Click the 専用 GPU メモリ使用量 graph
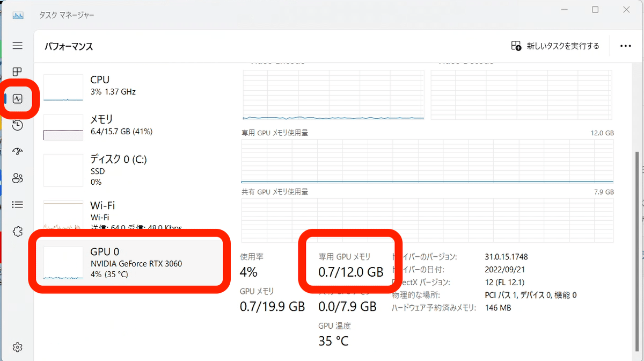644x361 pixels. pyautogui.click(x=427, y=160)
